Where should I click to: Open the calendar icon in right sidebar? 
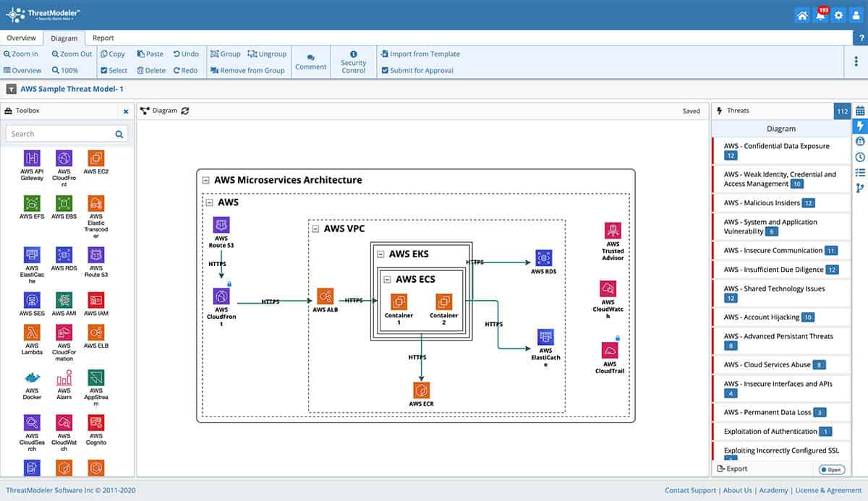[x=860, y=111]
